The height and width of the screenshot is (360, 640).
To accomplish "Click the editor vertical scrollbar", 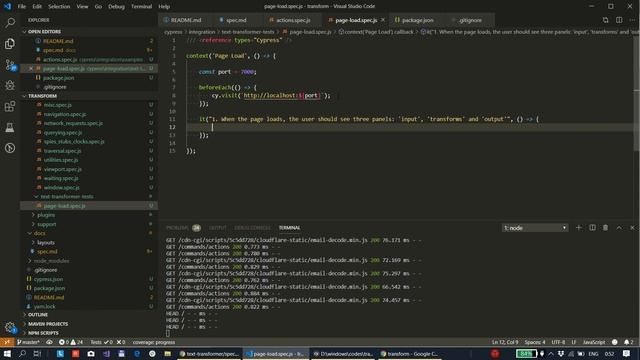I will coord(637,94).
